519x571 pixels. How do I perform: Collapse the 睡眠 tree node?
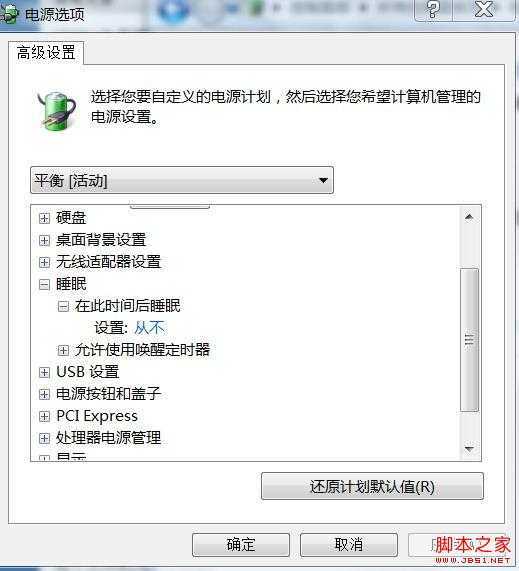(x=44, y=284)
